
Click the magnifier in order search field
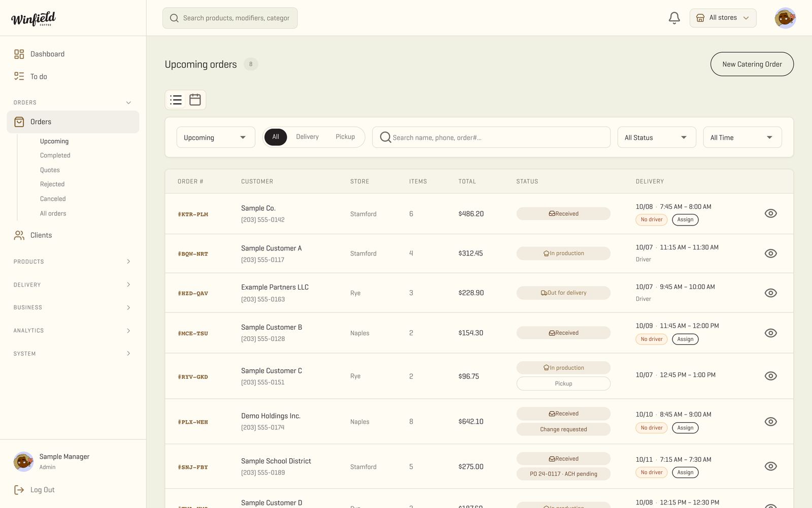pos(386,137)
